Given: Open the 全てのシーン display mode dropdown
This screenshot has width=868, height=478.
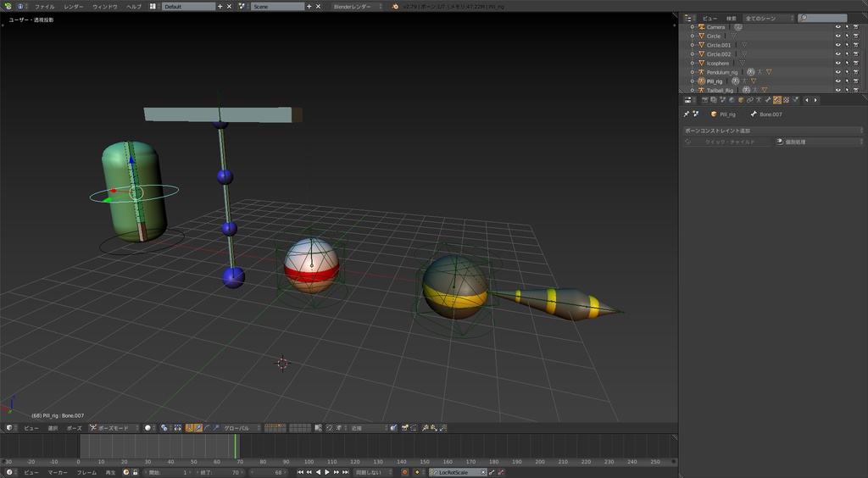Looking at the screenshot, I should (768, 19).
